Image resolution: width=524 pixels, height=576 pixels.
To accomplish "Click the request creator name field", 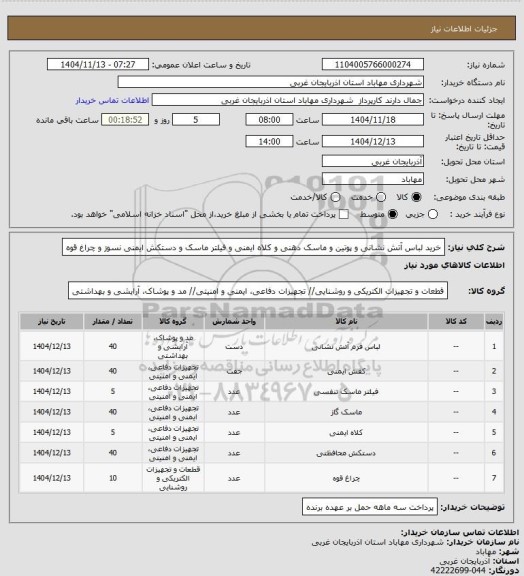I will coord(288,100).
